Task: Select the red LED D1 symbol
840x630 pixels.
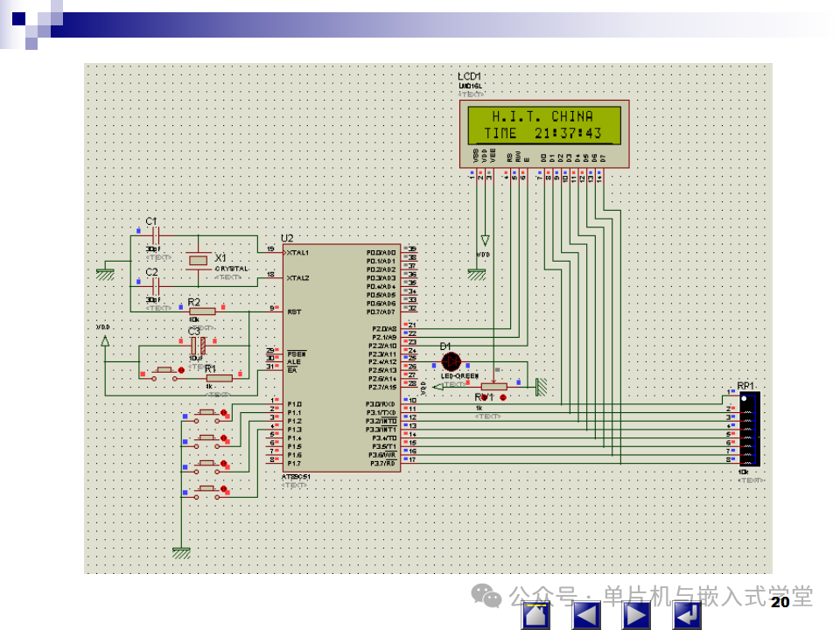Action: pyautogui.click(x=451, y=362)
